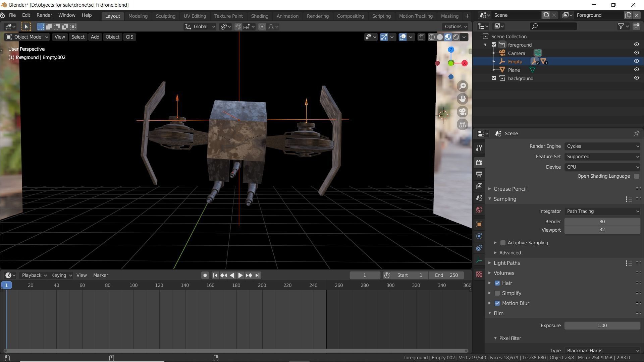Toggle X-ray view icon

(421, 37)
